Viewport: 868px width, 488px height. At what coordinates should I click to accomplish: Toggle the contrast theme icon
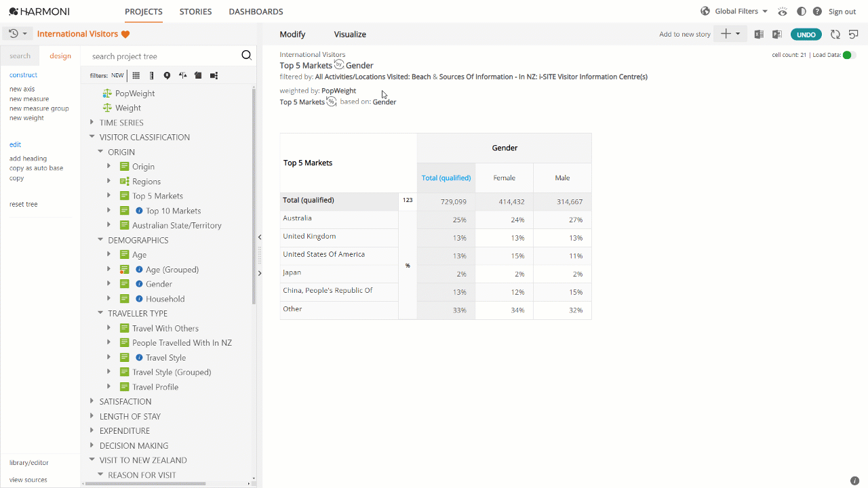point(802,12)
